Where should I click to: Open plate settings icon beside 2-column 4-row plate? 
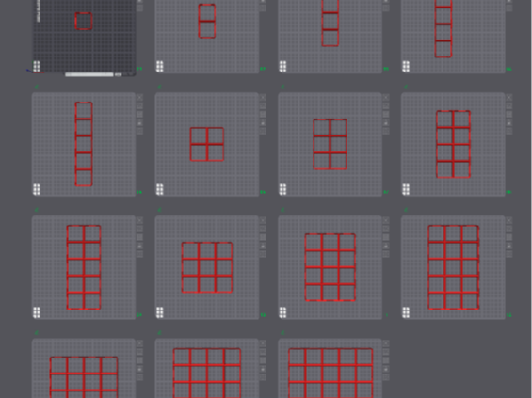508,131
